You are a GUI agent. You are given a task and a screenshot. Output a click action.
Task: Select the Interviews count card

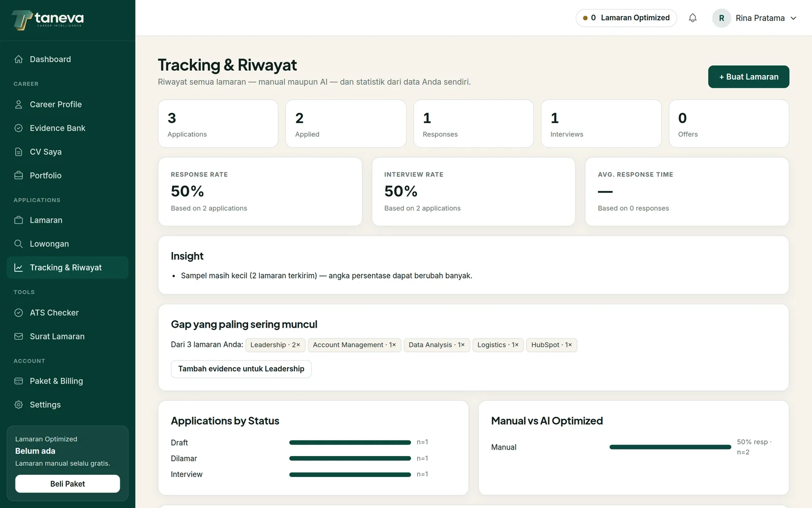601,123
